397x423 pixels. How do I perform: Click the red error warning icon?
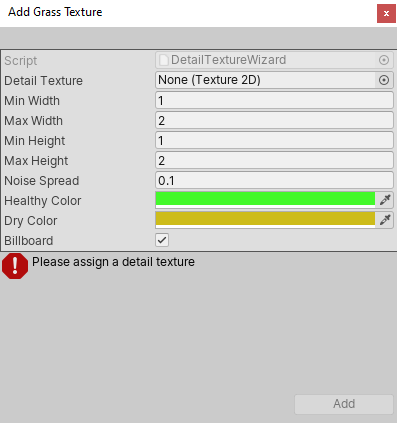[x=15, y=266]
